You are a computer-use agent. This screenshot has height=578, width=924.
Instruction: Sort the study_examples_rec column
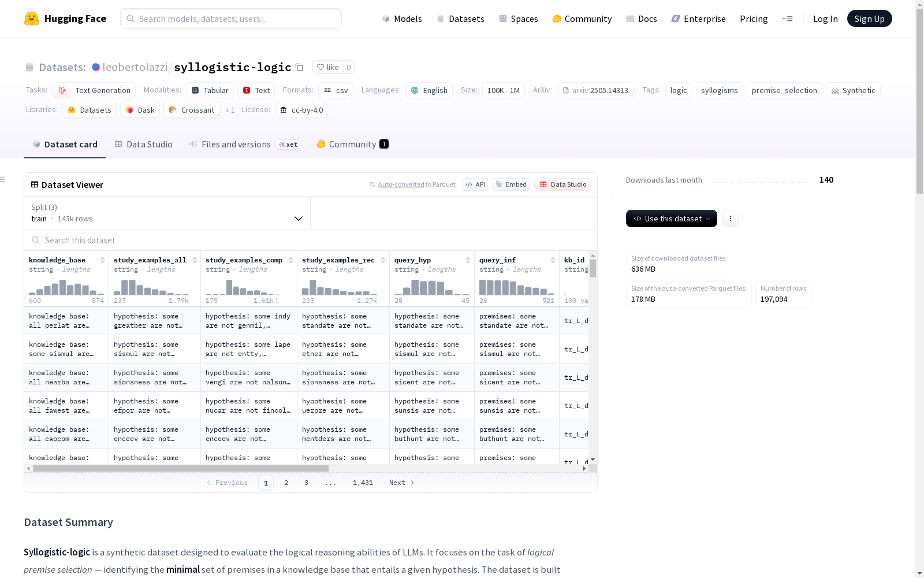[383, 260]
